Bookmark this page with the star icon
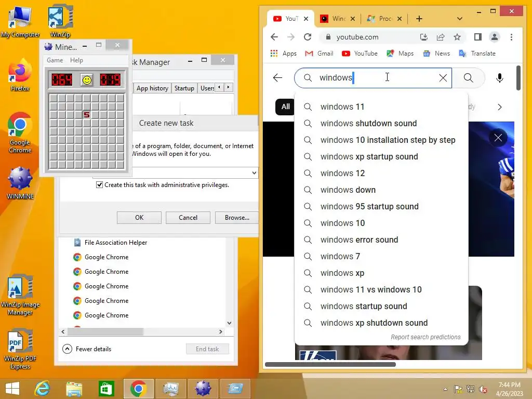532x399 pixels. click(457, 37)
